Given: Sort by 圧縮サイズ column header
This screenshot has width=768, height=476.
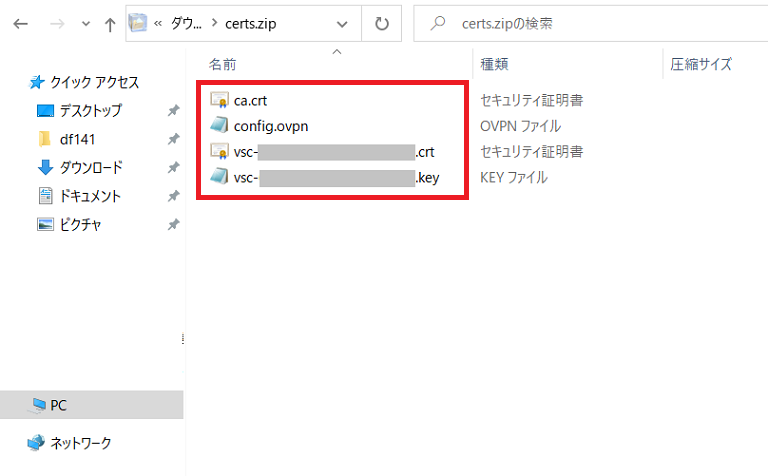Looking at the screenshot, I should tap(701, 64).
